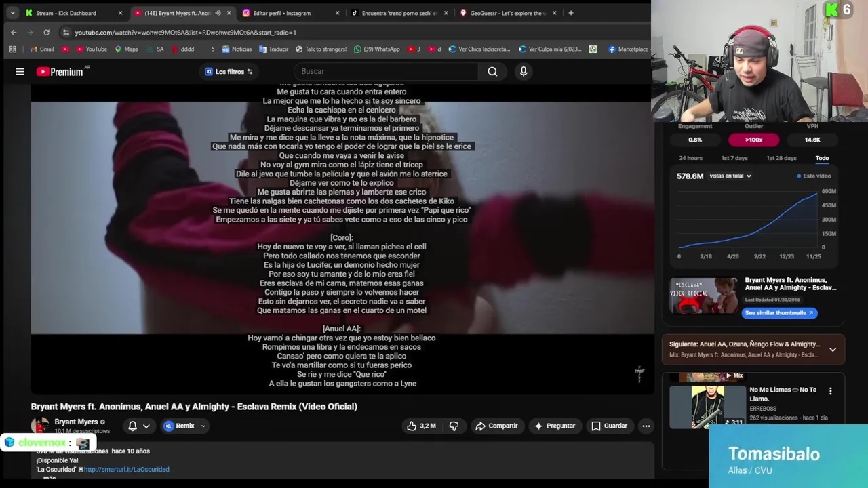Click the video player frame
The image size is (868, 488).
[x=342, y=239]
